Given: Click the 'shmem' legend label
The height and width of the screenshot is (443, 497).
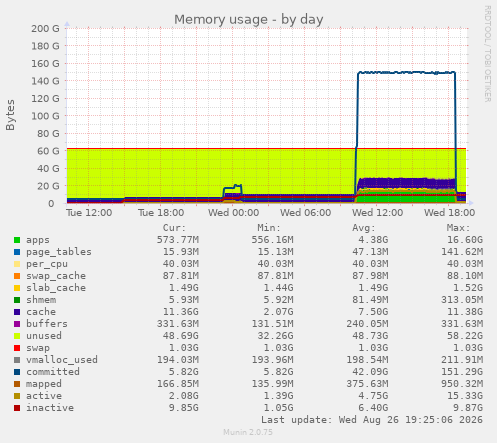Looking at the screenshot, I should [x=41, y=300].
